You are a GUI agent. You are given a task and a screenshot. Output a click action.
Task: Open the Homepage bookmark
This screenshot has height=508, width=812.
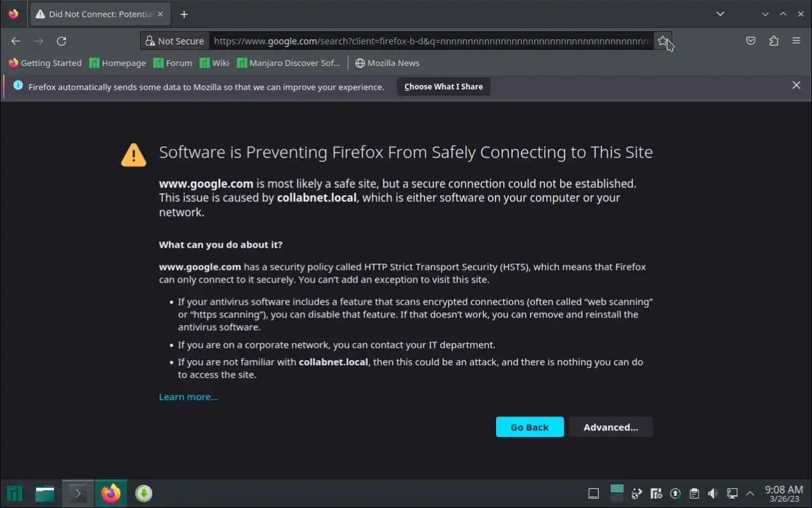[x=118, y=63]
